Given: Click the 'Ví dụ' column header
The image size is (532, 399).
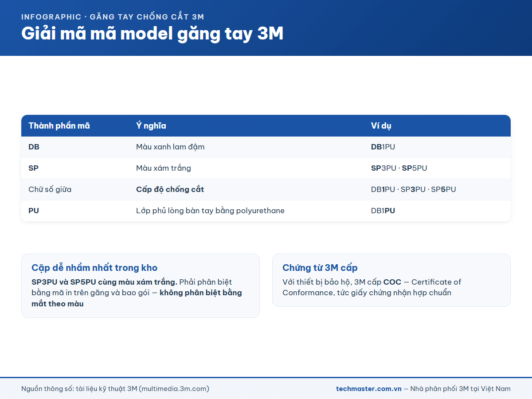Looking at the screenshot, I should point(381,126).
